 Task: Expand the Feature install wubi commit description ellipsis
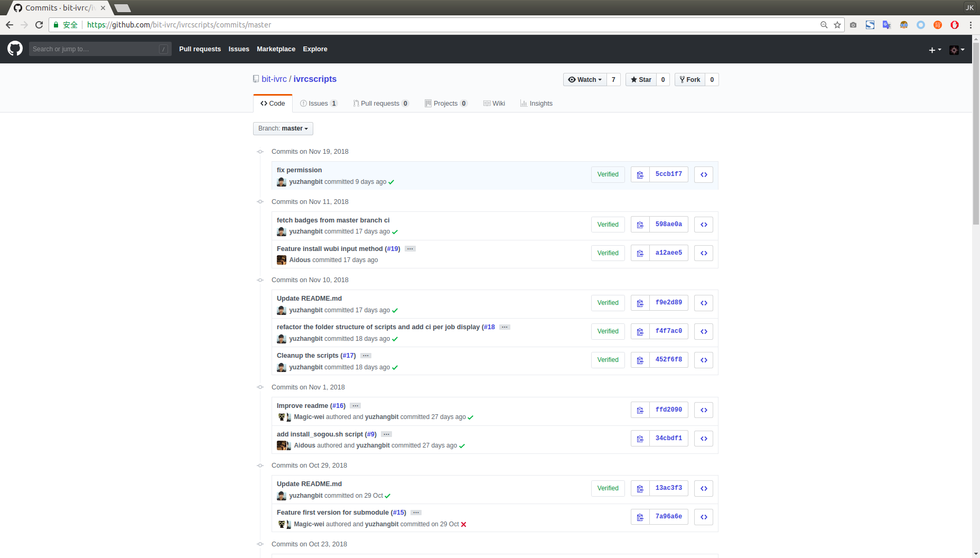tap(410, 248)
